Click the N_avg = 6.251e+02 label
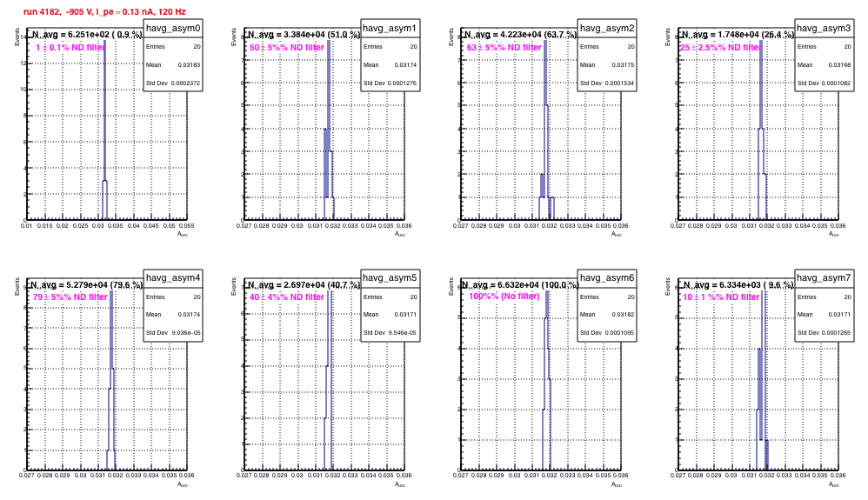This screenshot has width=868, height=500. (87, 35)
